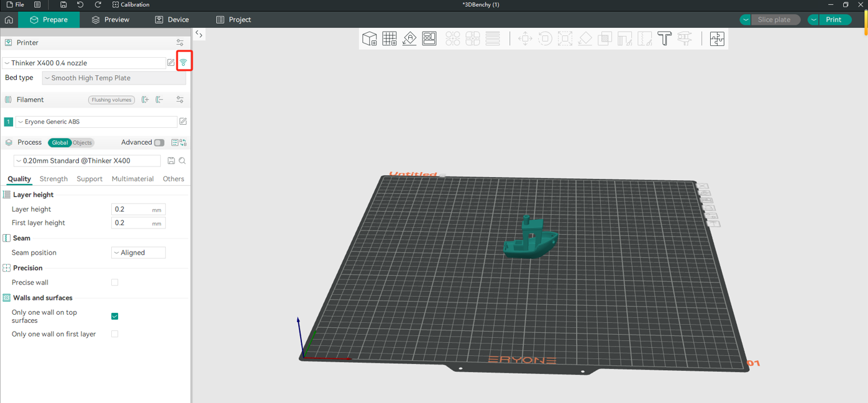Click the Home icon
Image resolution: width=868 pixels, height=403 pixels.
click(x=9, y=20)
